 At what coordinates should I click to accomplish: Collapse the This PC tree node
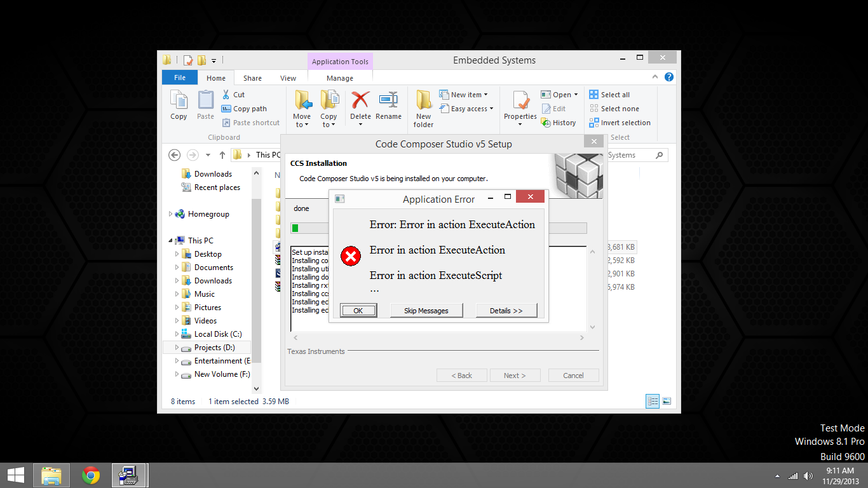pos(170,241)
